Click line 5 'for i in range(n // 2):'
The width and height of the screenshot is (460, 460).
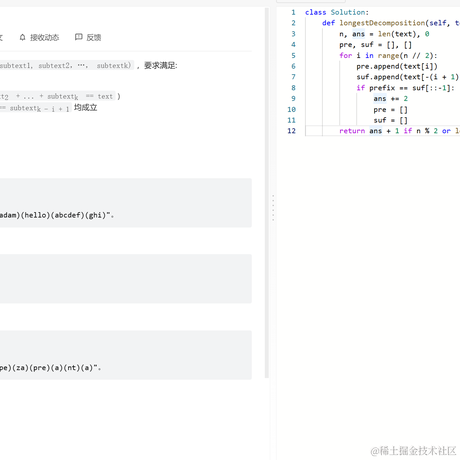point(388,55)
